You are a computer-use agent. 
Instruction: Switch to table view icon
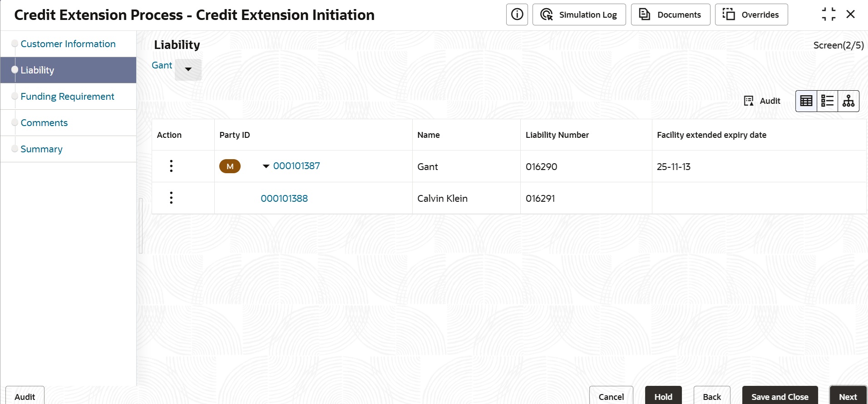(806, 101)
